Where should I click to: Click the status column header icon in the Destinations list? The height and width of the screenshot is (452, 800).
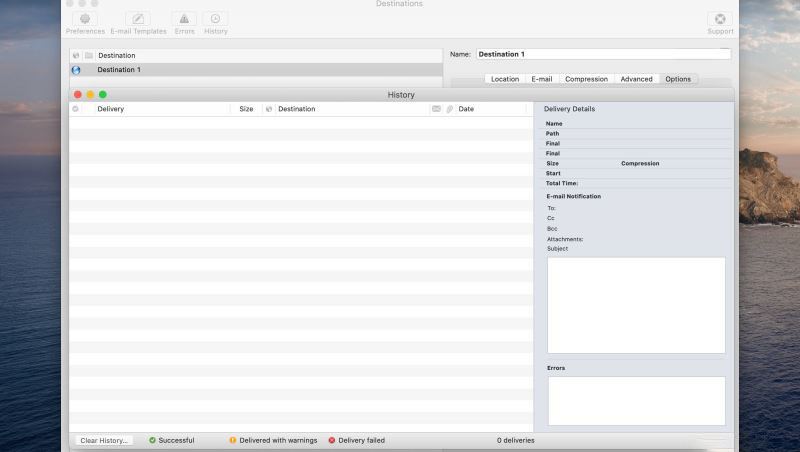click(x=76, y=56)
